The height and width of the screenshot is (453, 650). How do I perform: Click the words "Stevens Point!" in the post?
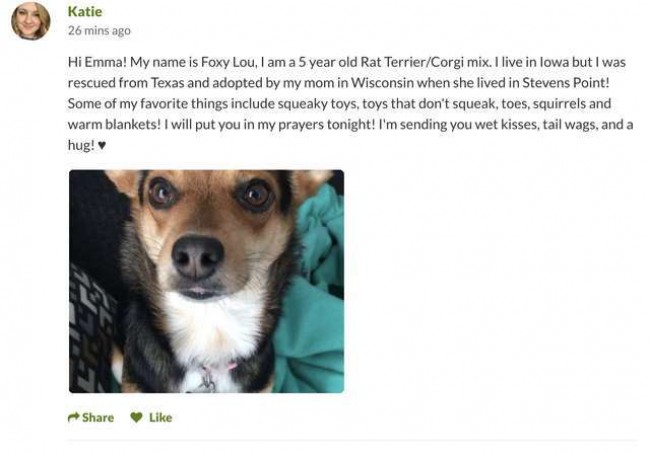tap(566, 83)
